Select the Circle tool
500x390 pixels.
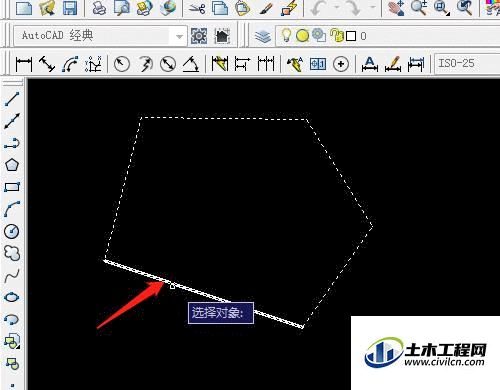(x=12, y=231)
